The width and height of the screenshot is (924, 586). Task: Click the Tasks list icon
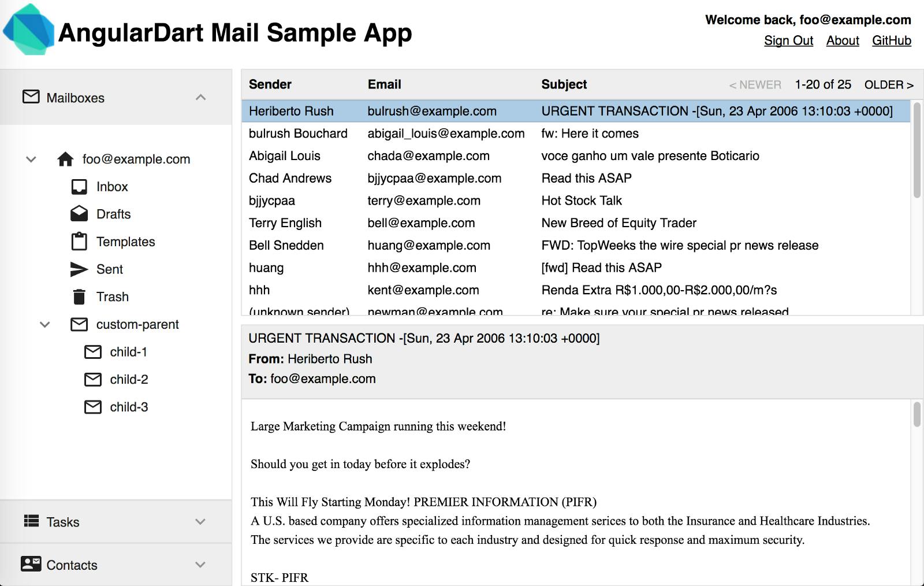click(30, 521)
